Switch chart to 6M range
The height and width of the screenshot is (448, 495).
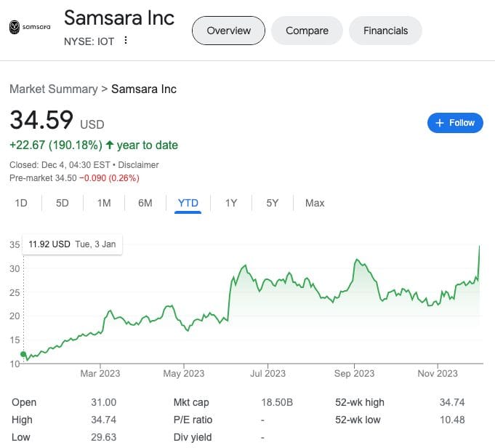point(145,203)
